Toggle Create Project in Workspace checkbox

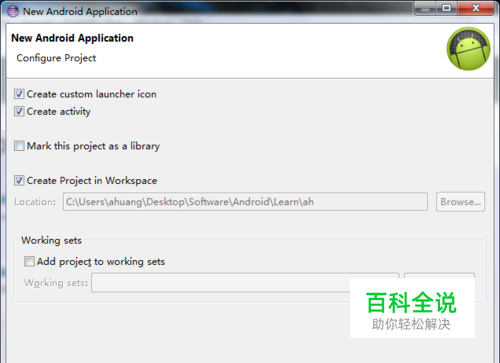coord(19,180)
